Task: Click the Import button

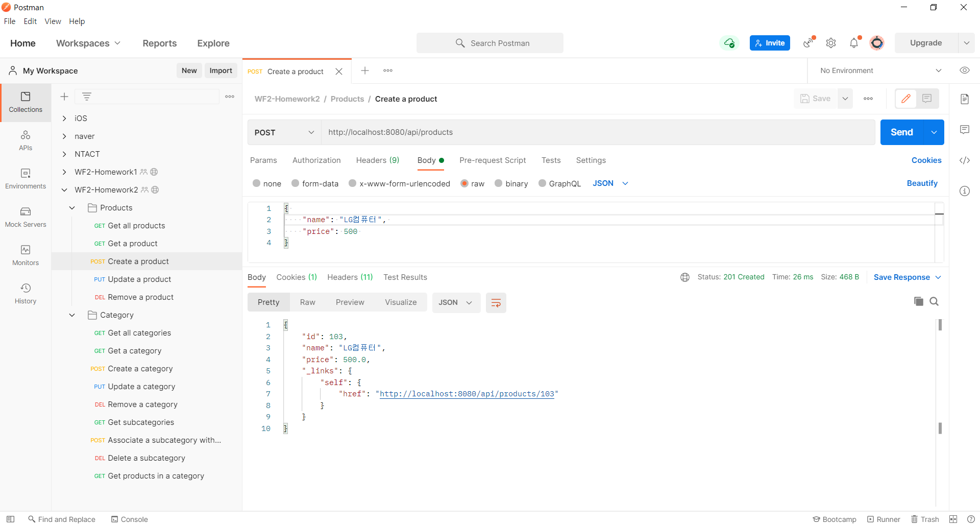Action: click(x=220, y=70)
